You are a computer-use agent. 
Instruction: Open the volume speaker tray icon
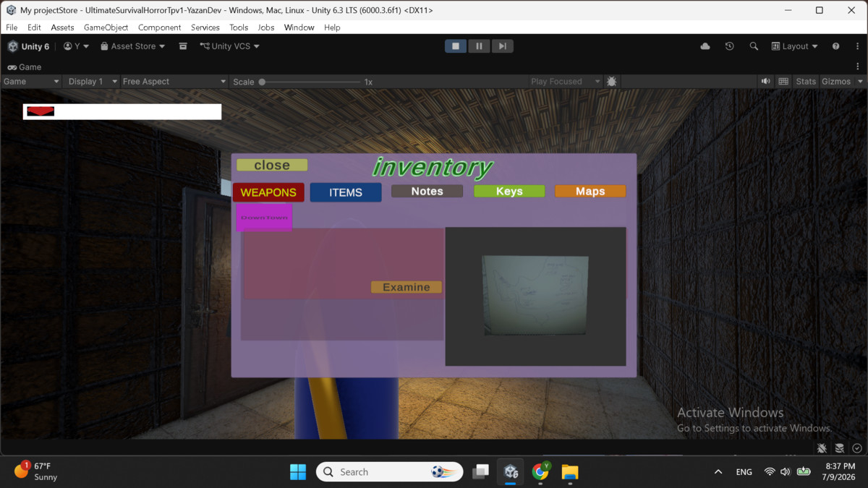[786, 472]
